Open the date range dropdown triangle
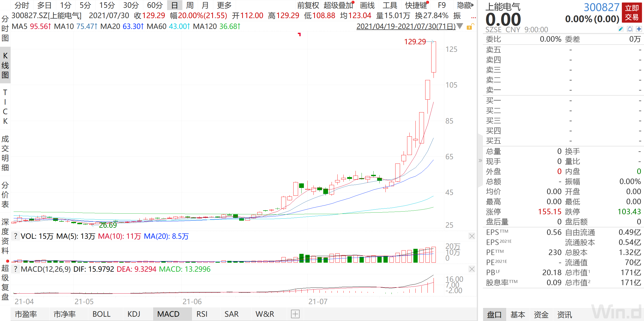Viewport: 644px width, 321px height. (460, 26)
